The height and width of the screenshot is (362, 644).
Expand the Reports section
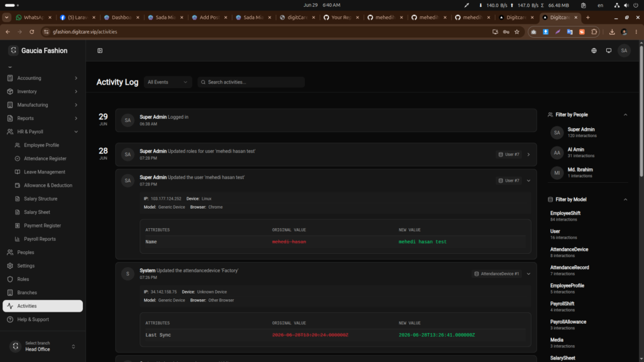43,118
